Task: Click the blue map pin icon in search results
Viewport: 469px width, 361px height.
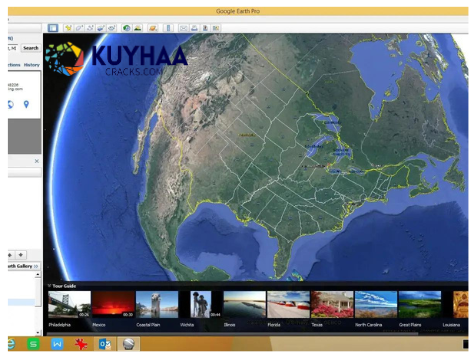Action: coord(26,105)
